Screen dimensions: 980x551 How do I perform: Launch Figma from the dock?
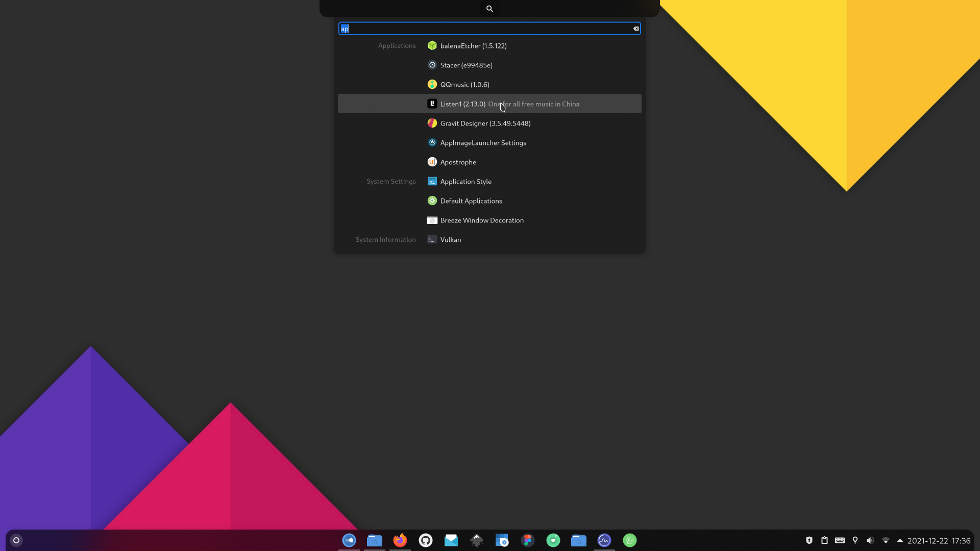[528, 540]
